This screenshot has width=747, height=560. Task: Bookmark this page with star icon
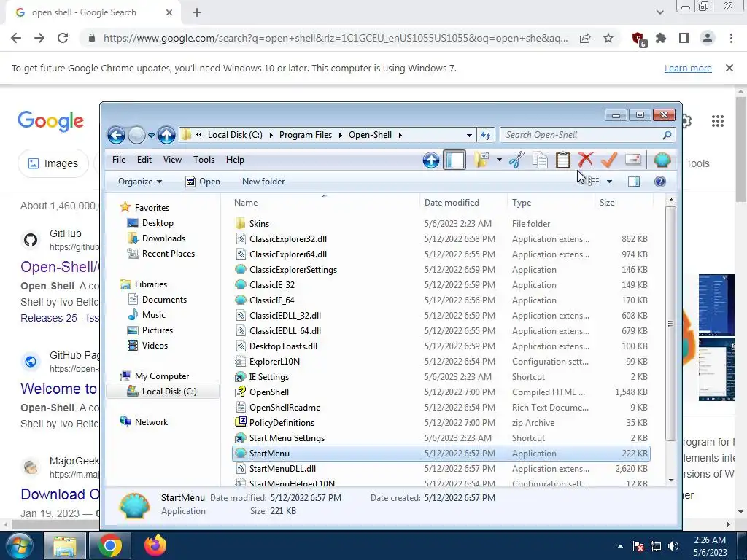coord(608,38)
